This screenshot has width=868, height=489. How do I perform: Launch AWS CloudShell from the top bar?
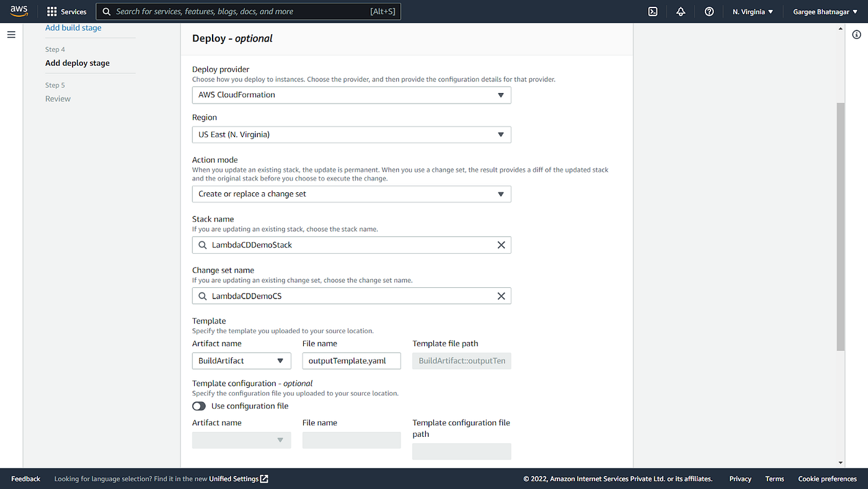pos(653,11)
